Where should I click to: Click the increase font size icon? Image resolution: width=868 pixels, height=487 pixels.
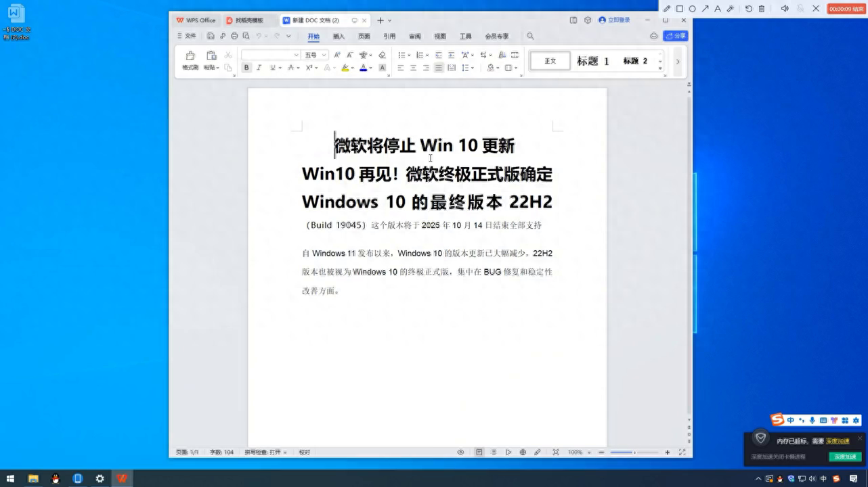(x=337, y=55)
